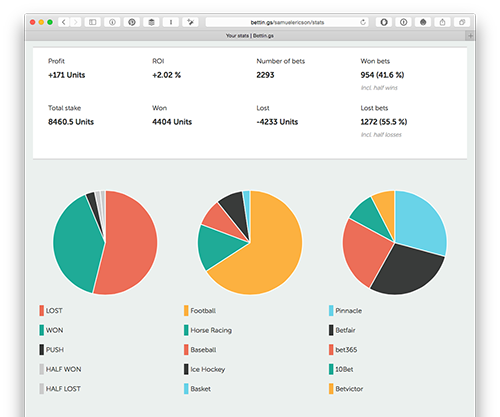500x417 pixels.
Task: Click the info circle toolbar extension icon
Action: pyautogui.click(x=112, y=22)
